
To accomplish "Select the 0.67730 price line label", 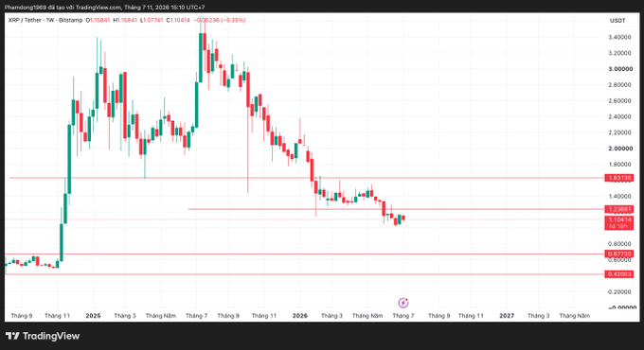I will [x=619, y=254].
